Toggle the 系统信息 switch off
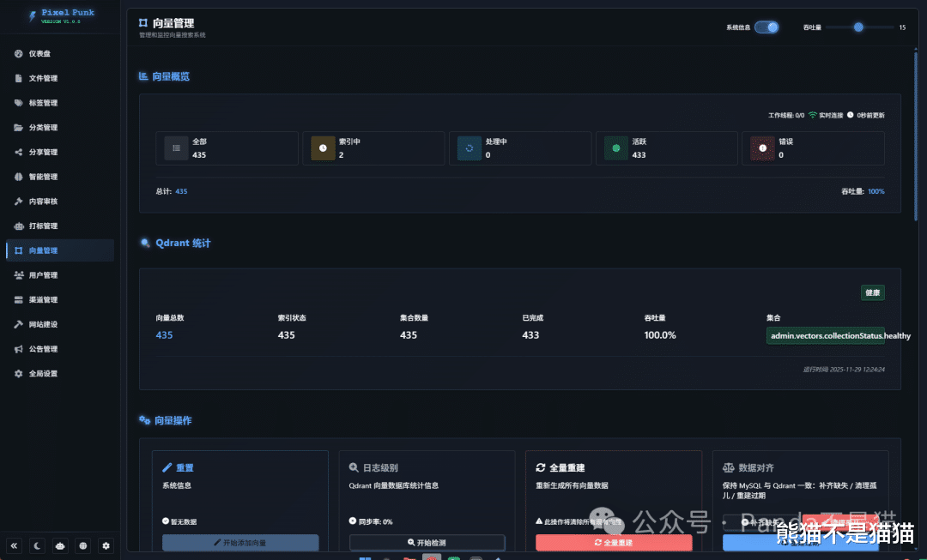 [766, 27]
